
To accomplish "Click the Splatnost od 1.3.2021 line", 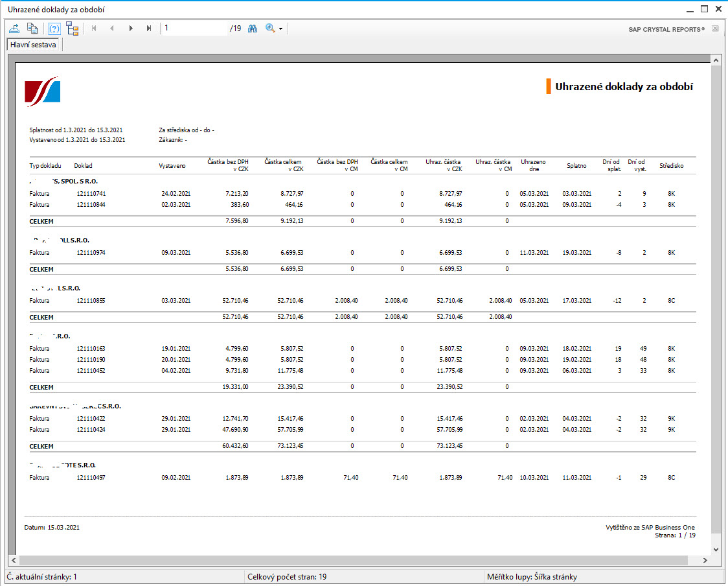I will click(x=76, y=130).
